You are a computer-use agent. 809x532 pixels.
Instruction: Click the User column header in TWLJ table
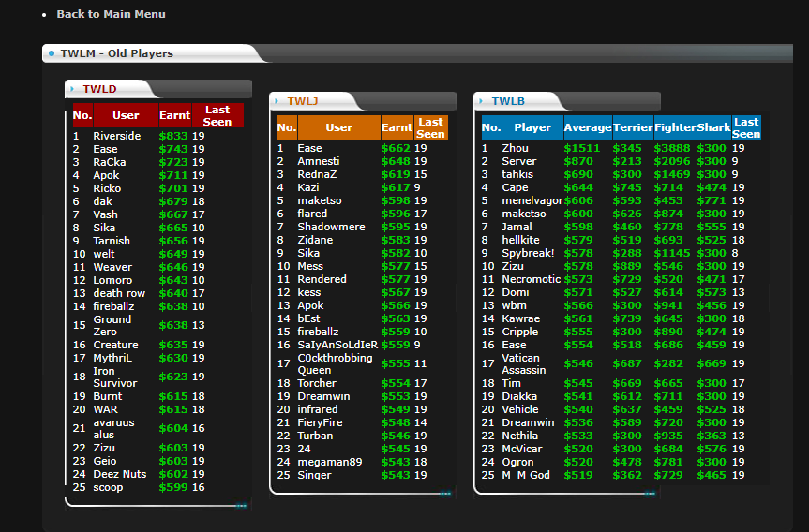[x=338, y=128]
